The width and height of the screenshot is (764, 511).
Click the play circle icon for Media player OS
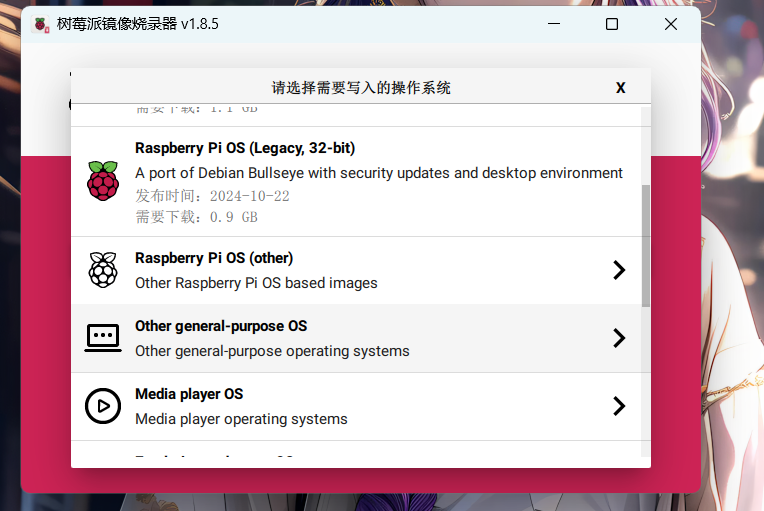(x=103, y=406)
